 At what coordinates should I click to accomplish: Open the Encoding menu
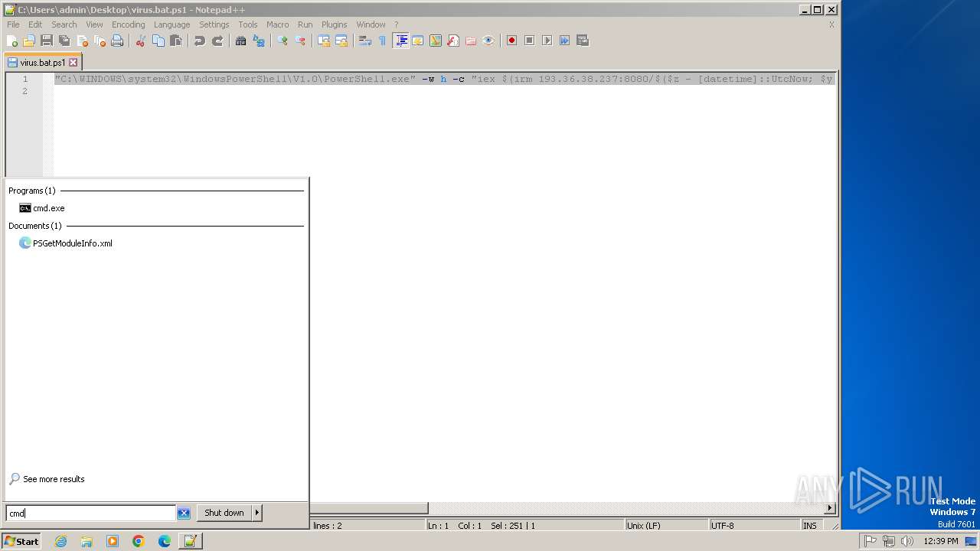pyautogui.click(x=129, y=24)
